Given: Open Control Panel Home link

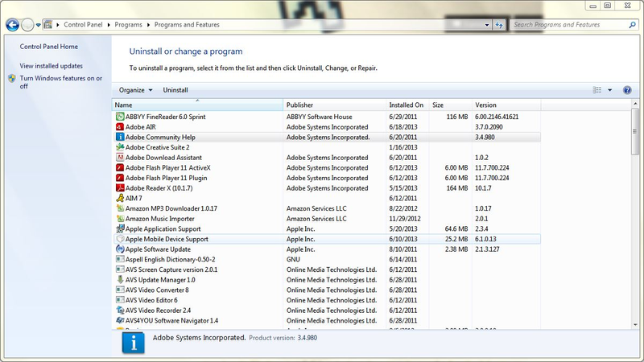Looking at the screenshot, I should (x=49, y=47).
